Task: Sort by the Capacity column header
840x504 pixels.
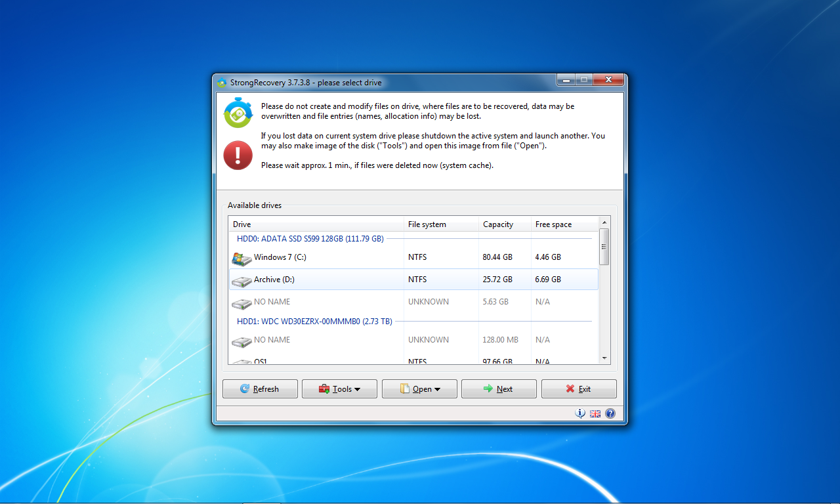Action: [x=505, y=224]
